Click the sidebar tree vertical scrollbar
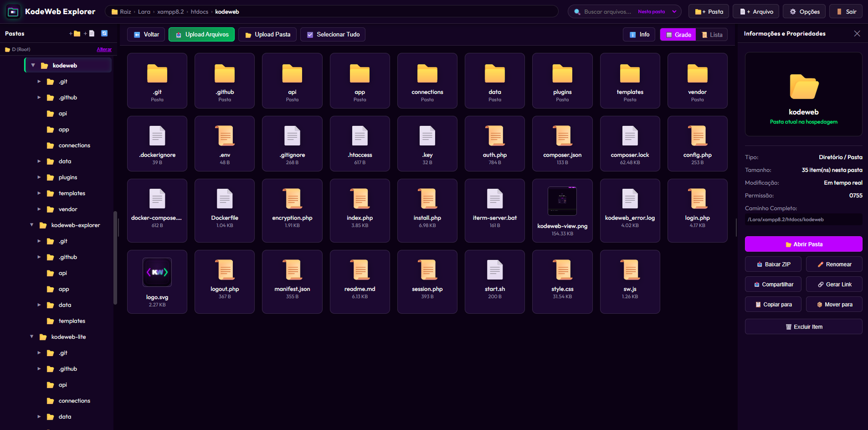The width and height of the screenshot is (868, 430). (x=115, y=258)
